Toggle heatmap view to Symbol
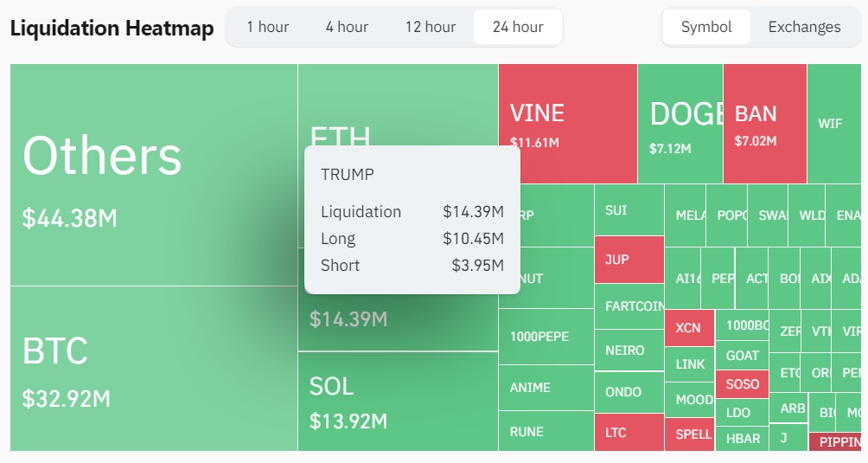This screenshot has height=463, width=868. click(x=706, y=27)
